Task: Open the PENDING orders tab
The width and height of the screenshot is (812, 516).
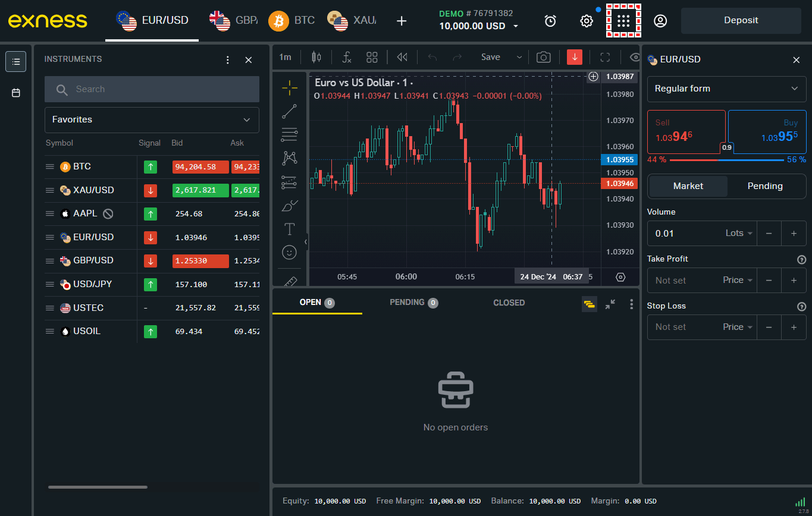Action: point(414,303)
